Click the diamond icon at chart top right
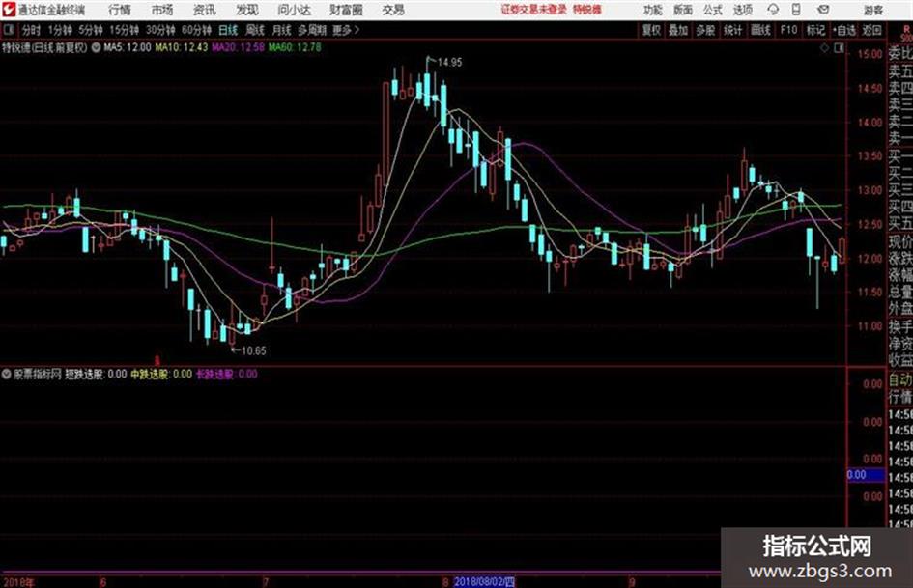 coord(824,48)
